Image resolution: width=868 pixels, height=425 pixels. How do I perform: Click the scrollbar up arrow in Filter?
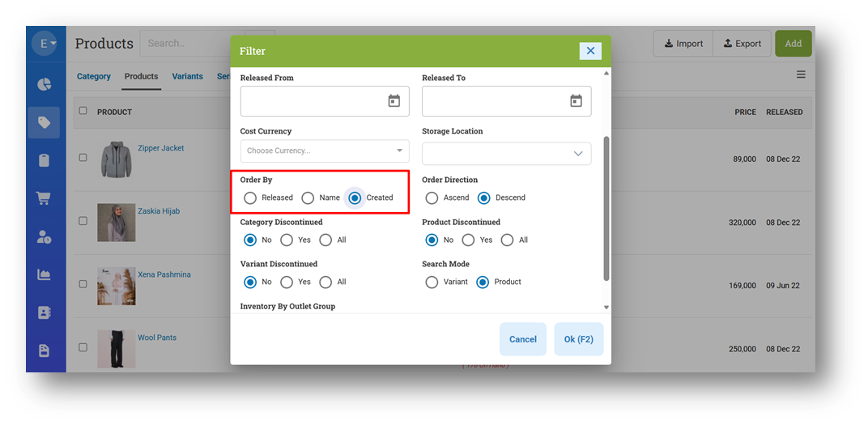point(606,73)
